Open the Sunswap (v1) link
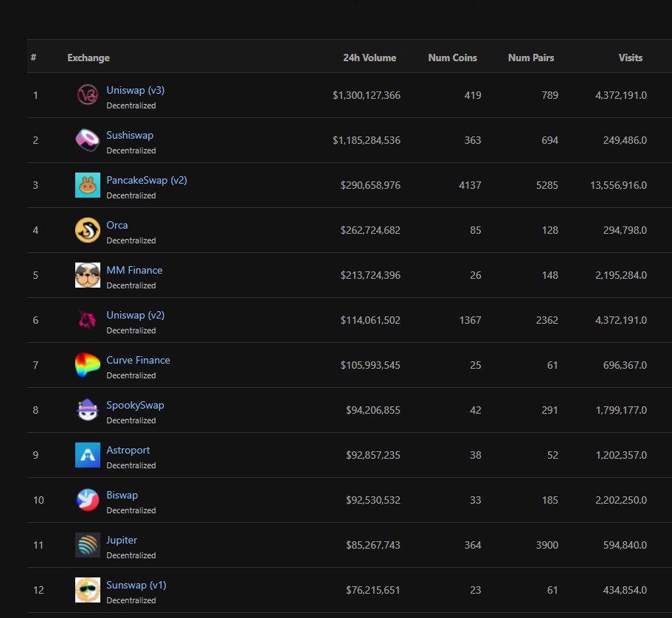The image size is (672, 618). [136, 585]
